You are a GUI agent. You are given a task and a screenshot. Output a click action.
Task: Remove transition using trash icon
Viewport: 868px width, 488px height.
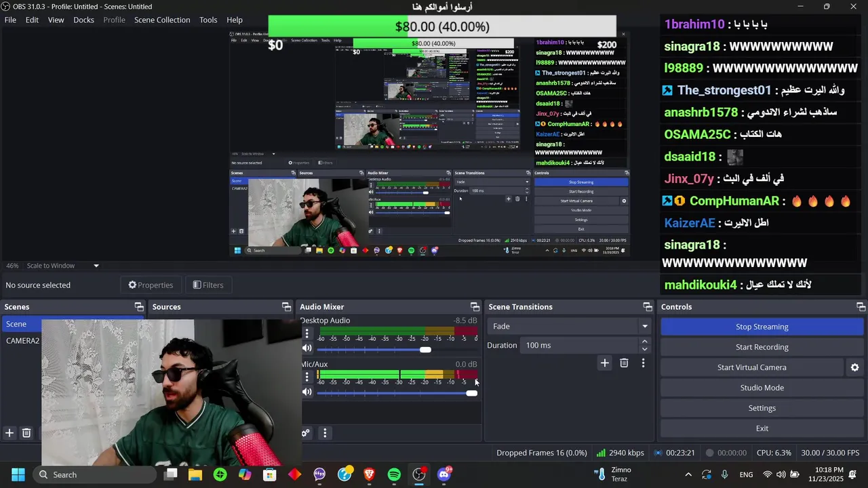tap(624, 363)
